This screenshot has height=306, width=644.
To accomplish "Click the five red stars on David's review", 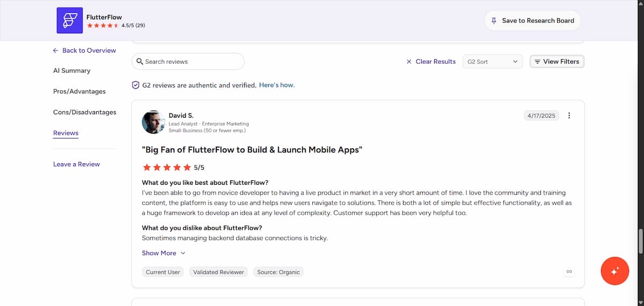I will pos(166,167).
